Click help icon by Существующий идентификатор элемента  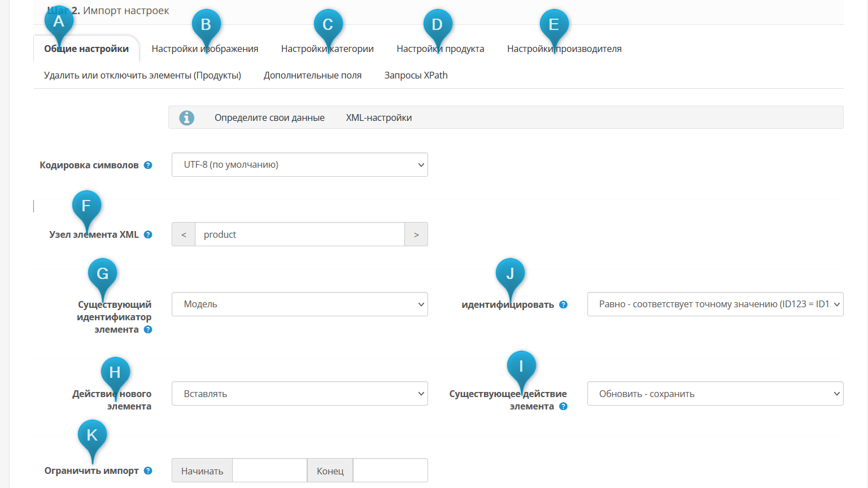click(x=148, y=329)
